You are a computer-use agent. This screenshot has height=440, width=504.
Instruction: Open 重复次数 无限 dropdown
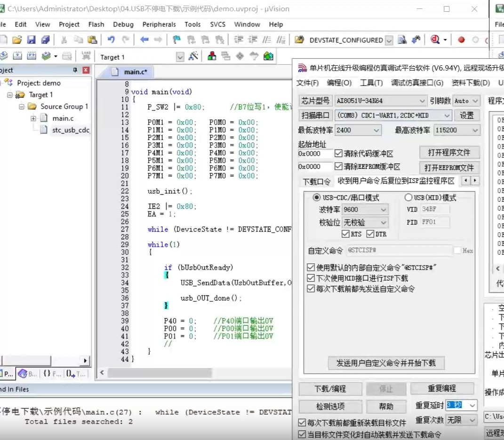point(462,420)
